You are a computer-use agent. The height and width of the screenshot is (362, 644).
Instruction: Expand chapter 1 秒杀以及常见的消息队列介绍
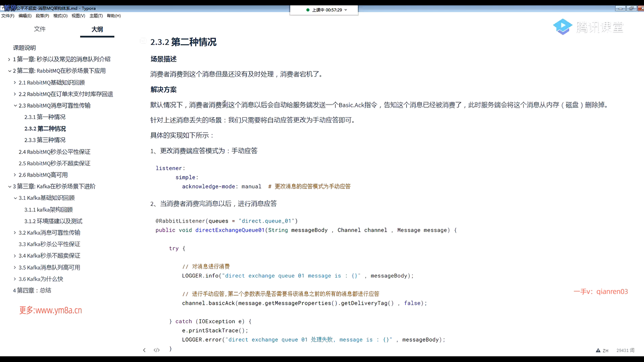[x=9, y=59]
